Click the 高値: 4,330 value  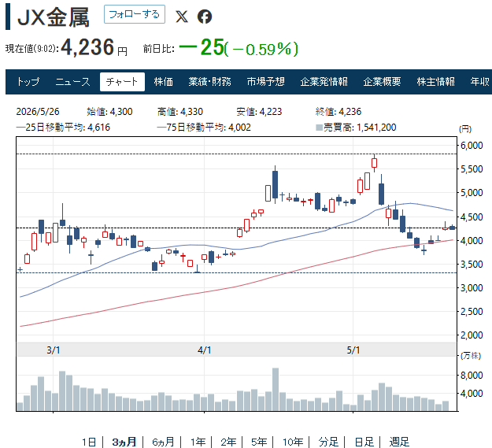coord(180,112)
